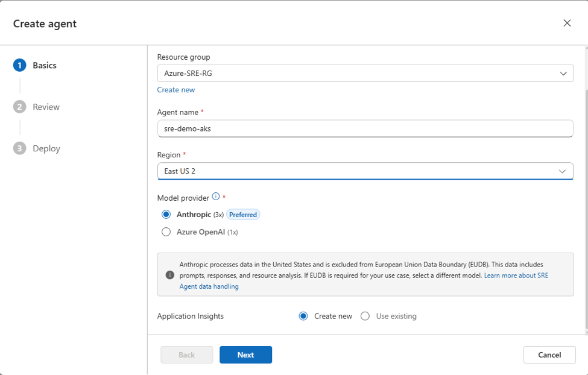Click the info icon in Anthropic notice
The width and height of the screenshot is (588, 375).
point(170,275)
